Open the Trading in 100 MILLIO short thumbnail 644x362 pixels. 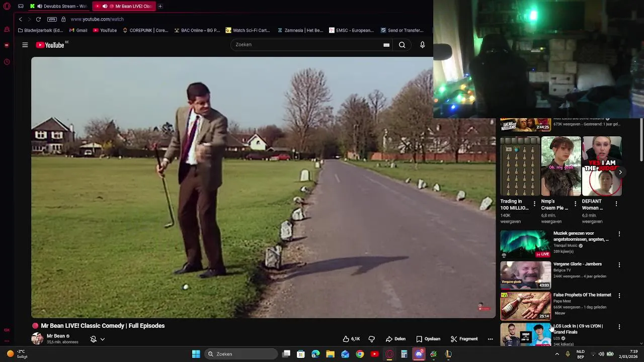pos(520,166)
